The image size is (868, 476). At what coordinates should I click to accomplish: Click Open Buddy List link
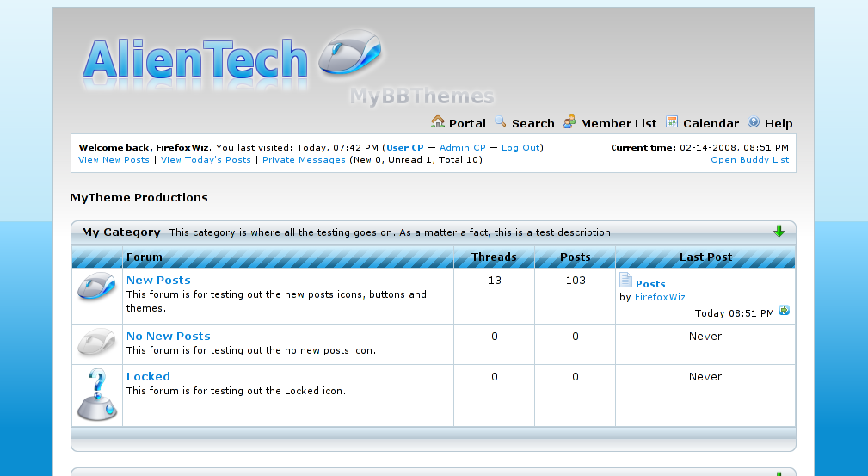(x=749, y=160)
